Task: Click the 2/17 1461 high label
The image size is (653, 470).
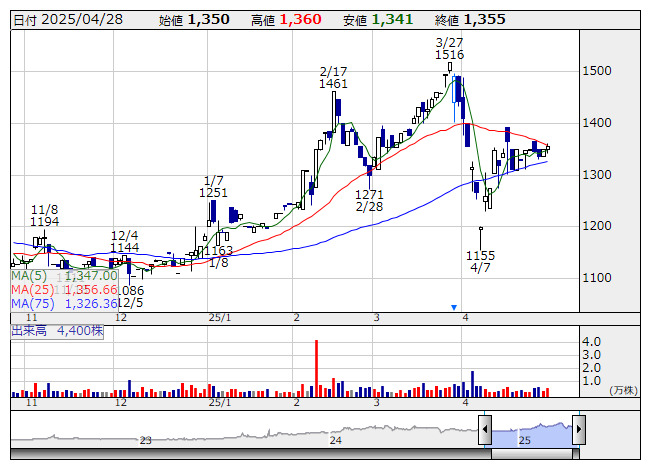Action: point(333,78)
